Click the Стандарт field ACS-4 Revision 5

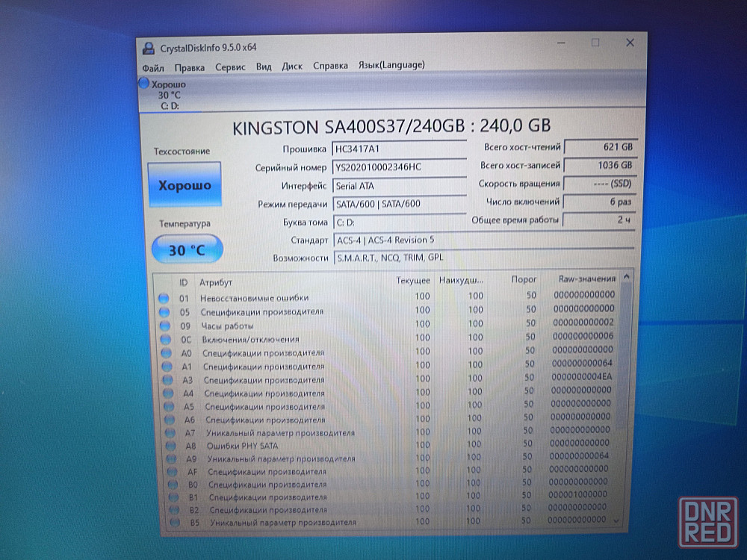pyautogui.click(x=484, y=240)
